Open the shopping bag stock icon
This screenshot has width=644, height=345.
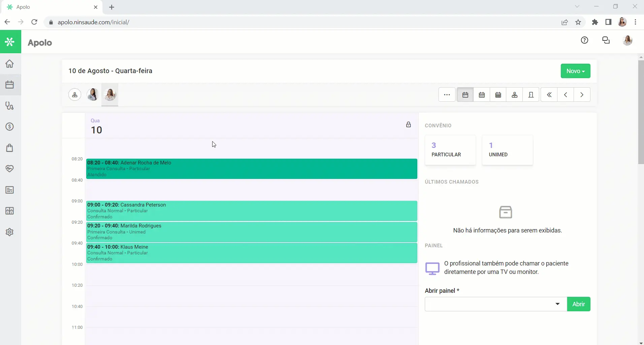10,148
